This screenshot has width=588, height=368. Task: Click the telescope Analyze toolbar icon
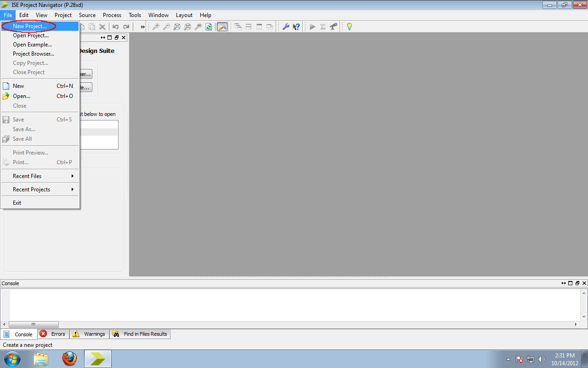(x=334, y=27)
